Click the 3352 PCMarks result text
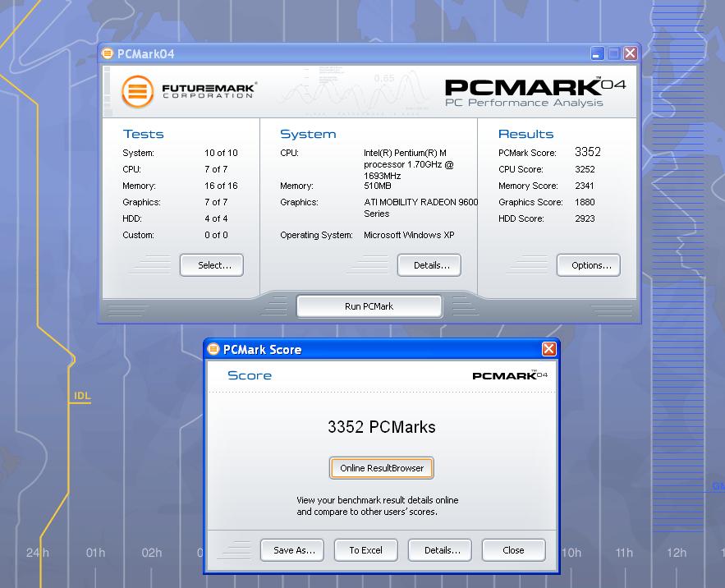This screenshot has height=588, width=725. [x=382, y=426]
